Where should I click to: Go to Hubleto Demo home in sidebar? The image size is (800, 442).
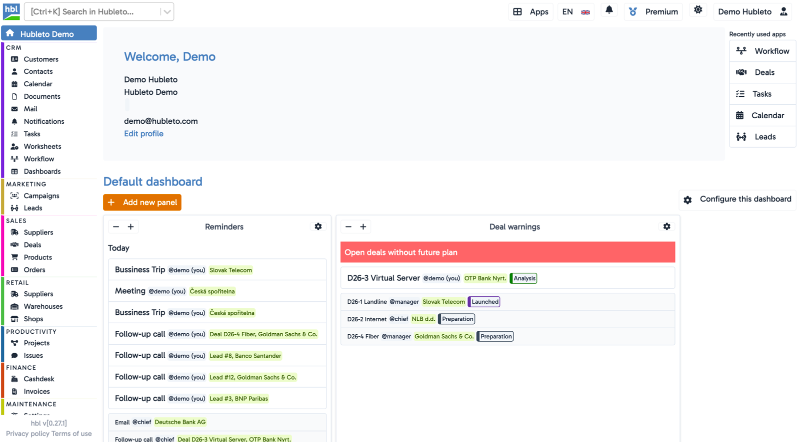[x=49, y=34]
